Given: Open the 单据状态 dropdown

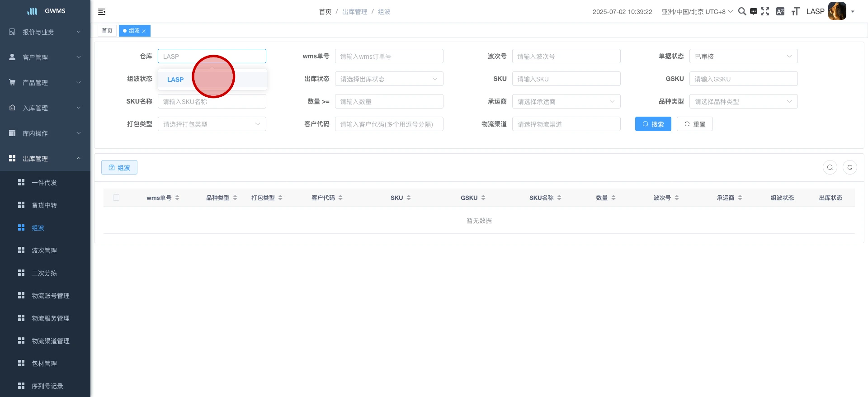Looking at the screenshot, I should pyautogui.click(x=743, y=57).
